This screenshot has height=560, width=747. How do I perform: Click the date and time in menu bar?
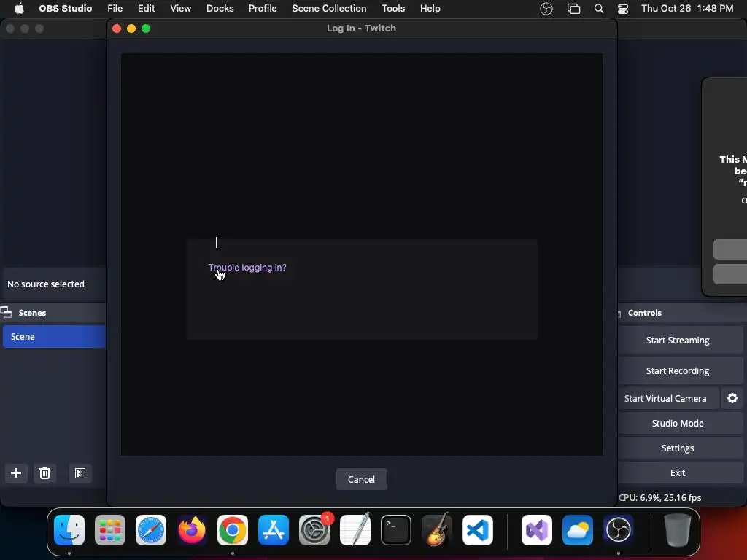coord(687,9)
